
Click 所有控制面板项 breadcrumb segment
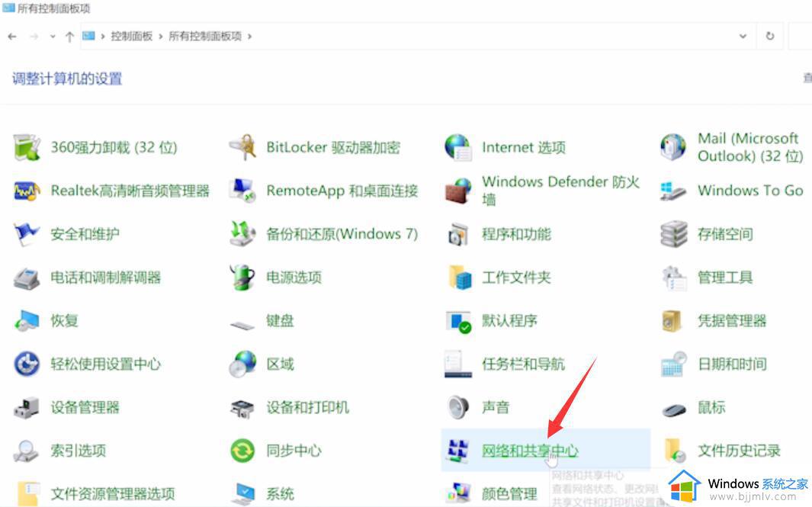[x=205, y=37]
